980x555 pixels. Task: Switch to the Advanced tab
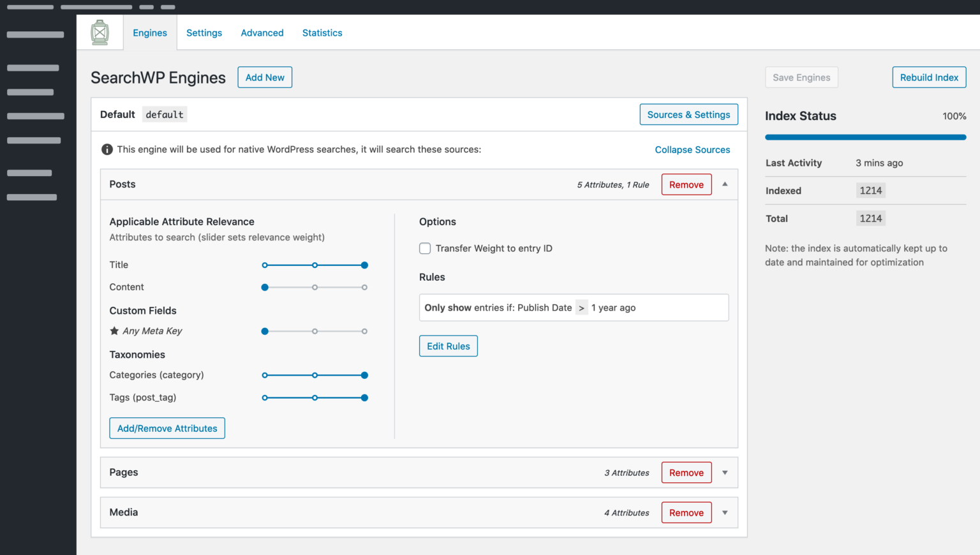[262, 33]
